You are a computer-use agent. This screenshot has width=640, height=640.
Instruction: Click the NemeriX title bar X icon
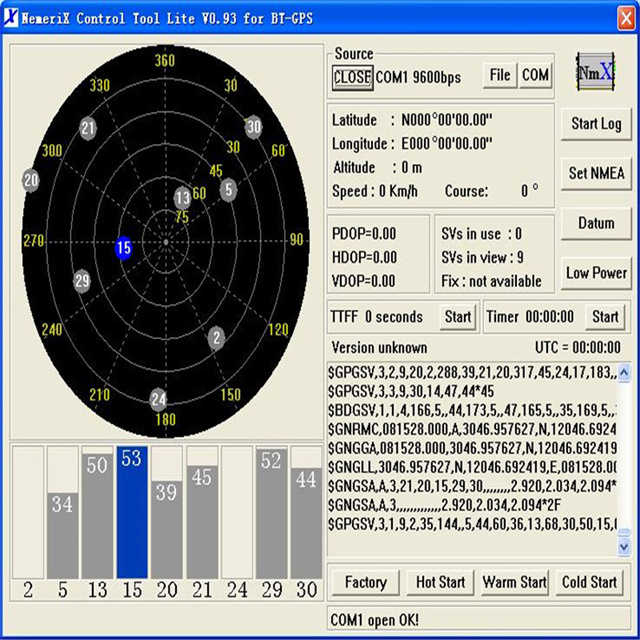coord(11,17)
